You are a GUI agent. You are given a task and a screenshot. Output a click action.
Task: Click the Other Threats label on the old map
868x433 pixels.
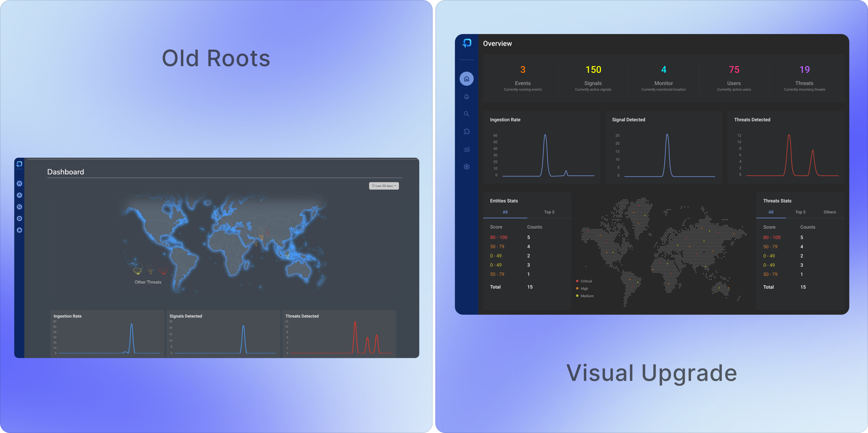(x=148, y=282)
